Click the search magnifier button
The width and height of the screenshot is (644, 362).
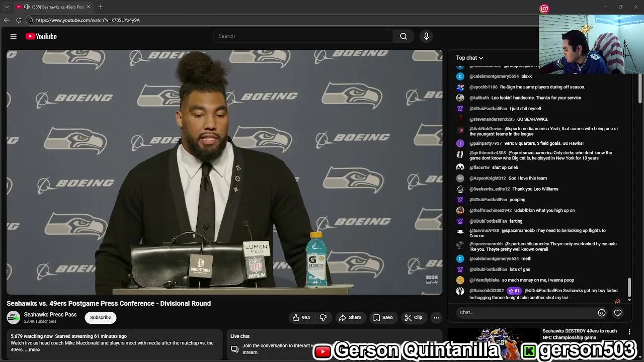(404, 36)
